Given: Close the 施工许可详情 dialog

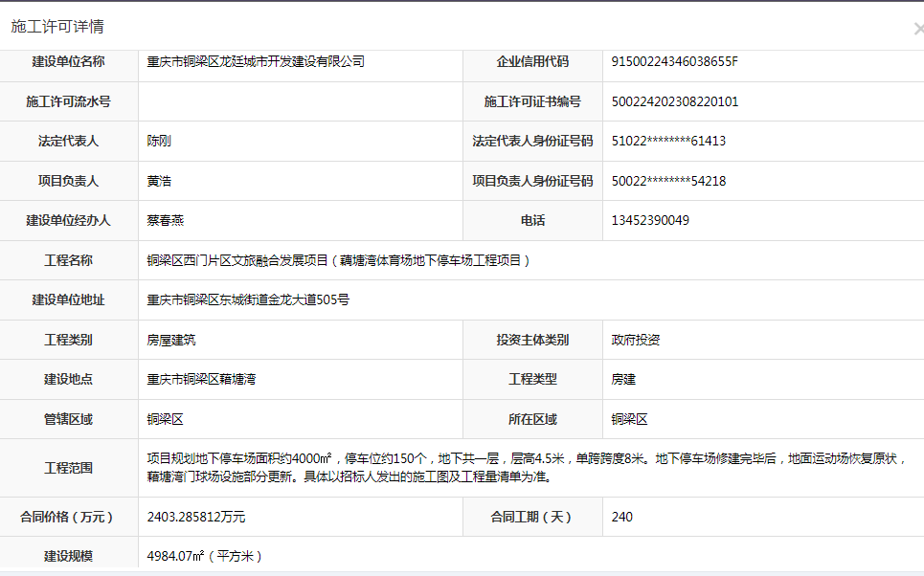Looking at the screenshot, I should (917, 29).
